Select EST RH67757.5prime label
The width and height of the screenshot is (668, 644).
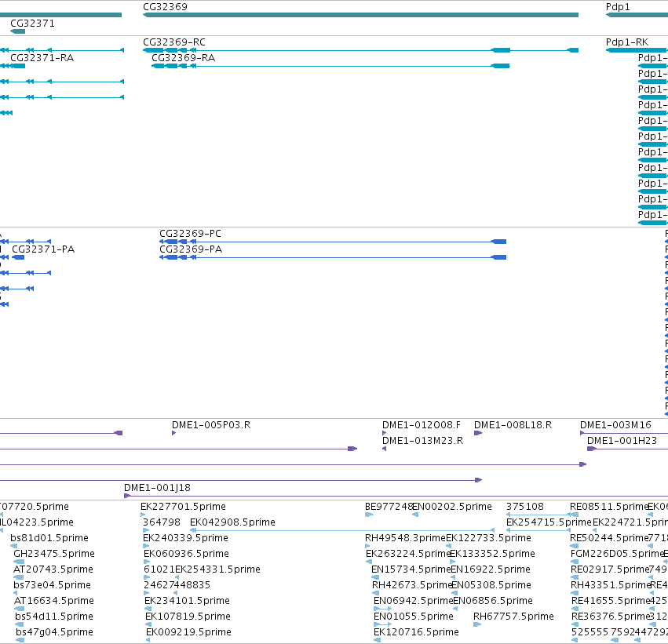point(513,617)
